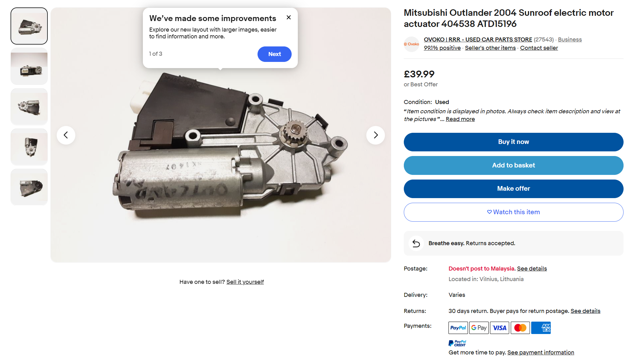The height and width of the screenshot is (360, 644).
Task: Select the fourth product thumbnail
Action: tap(29, 147)
